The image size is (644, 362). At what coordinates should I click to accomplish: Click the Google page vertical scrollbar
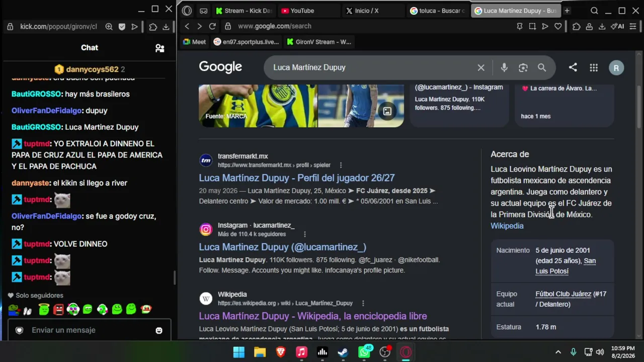coord(639,106)
